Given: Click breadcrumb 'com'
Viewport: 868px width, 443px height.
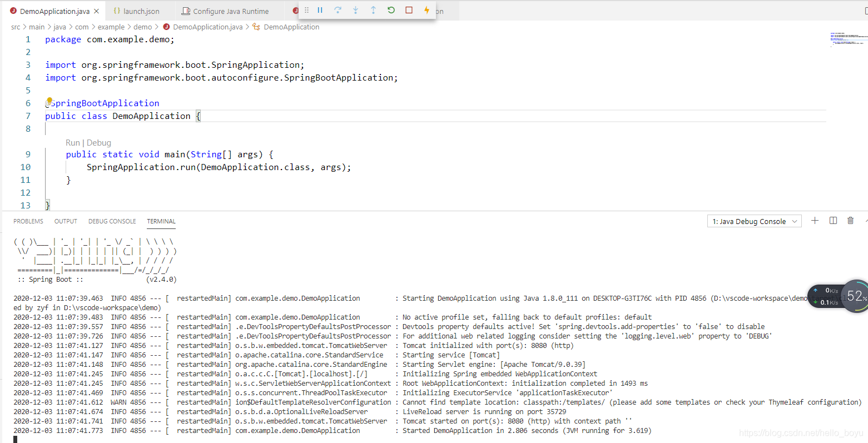Looking at the screenshot, I should (x=82, y=27).
